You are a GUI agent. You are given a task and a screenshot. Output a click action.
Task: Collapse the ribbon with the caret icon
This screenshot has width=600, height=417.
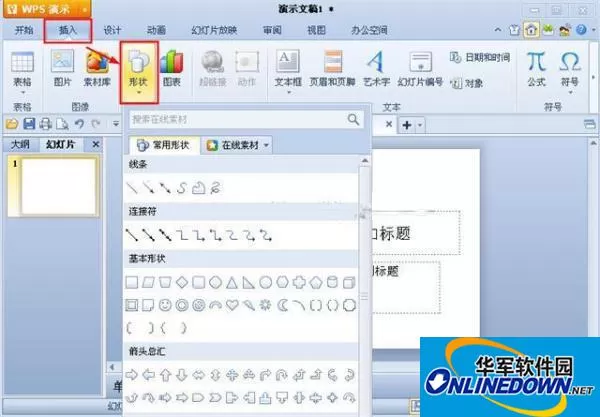coord(498,30)
